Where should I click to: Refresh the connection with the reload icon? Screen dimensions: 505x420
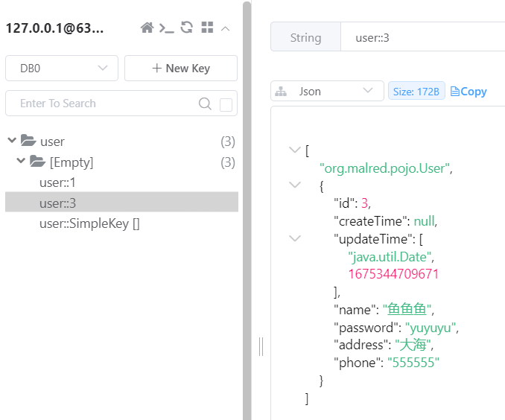pos(187,28)
